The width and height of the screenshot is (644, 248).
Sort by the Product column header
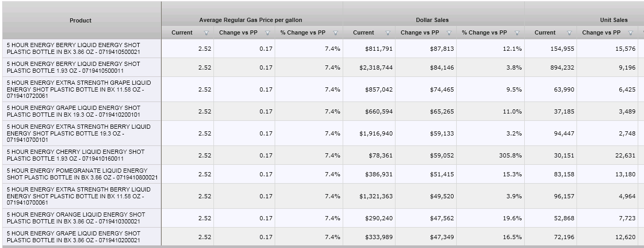(81, 20)
